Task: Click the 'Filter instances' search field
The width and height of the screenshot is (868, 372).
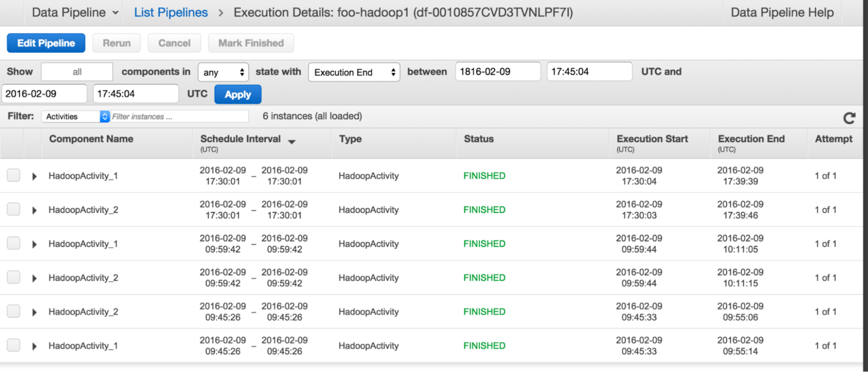Action: tap(179, 116)
